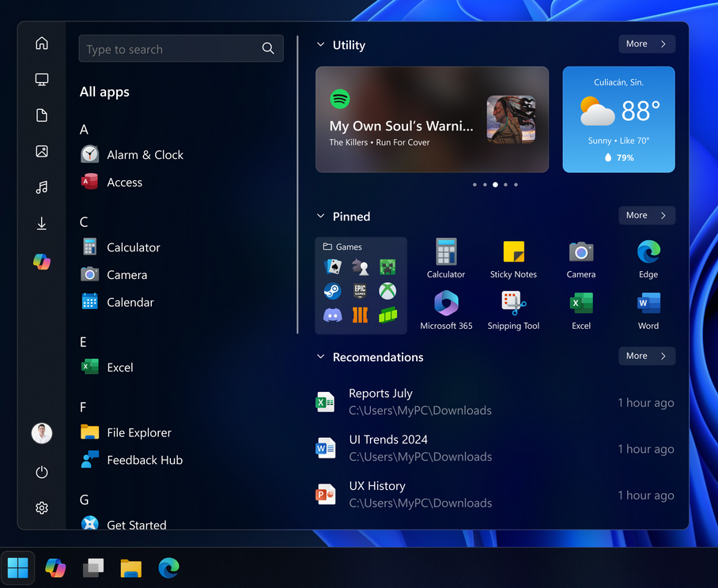The image size is (718, 588).
Task: Open Feedback Hub in All apps
Action: (x=132, y=459)
